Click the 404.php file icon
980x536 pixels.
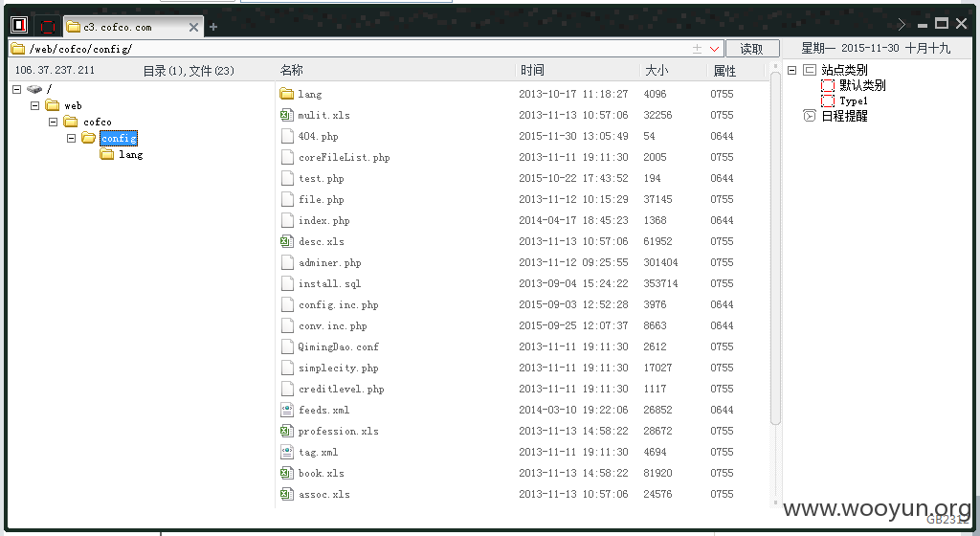click(287, 136)
